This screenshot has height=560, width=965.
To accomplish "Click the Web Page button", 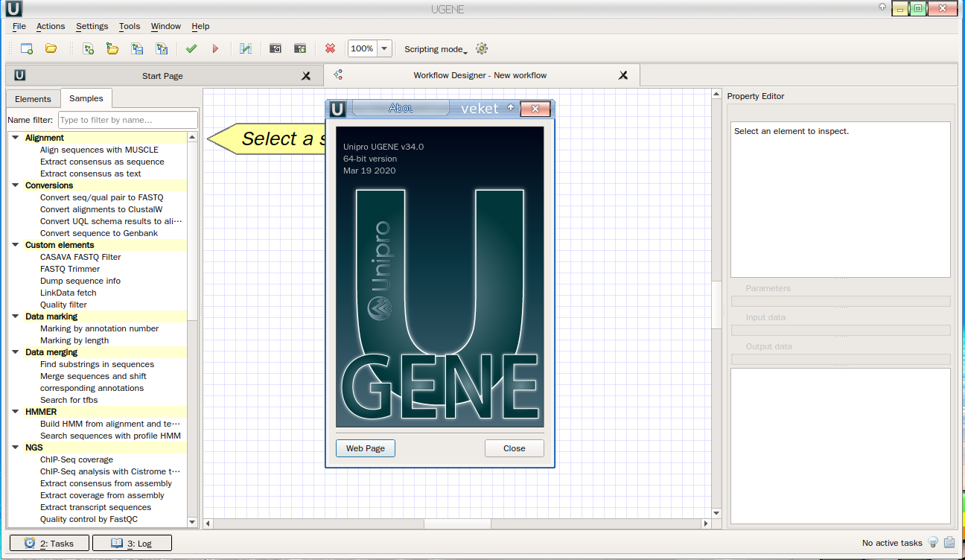I will tap(366, 448).
